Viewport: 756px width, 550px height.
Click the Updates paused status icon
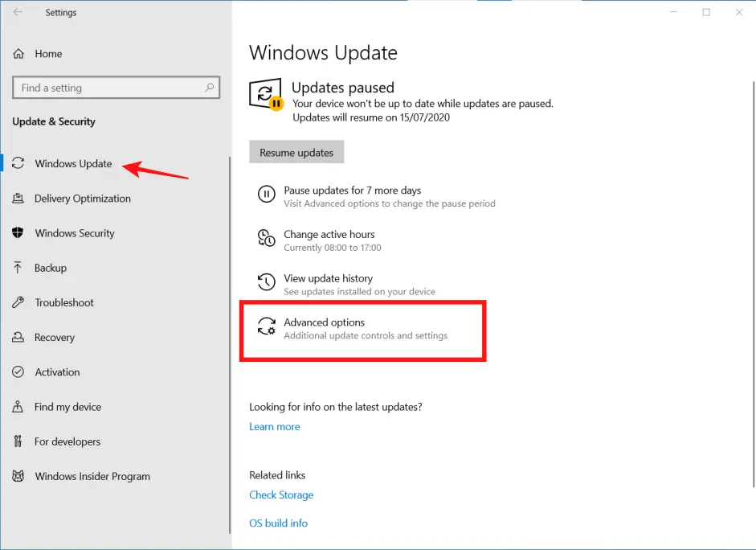pos(266,95)
